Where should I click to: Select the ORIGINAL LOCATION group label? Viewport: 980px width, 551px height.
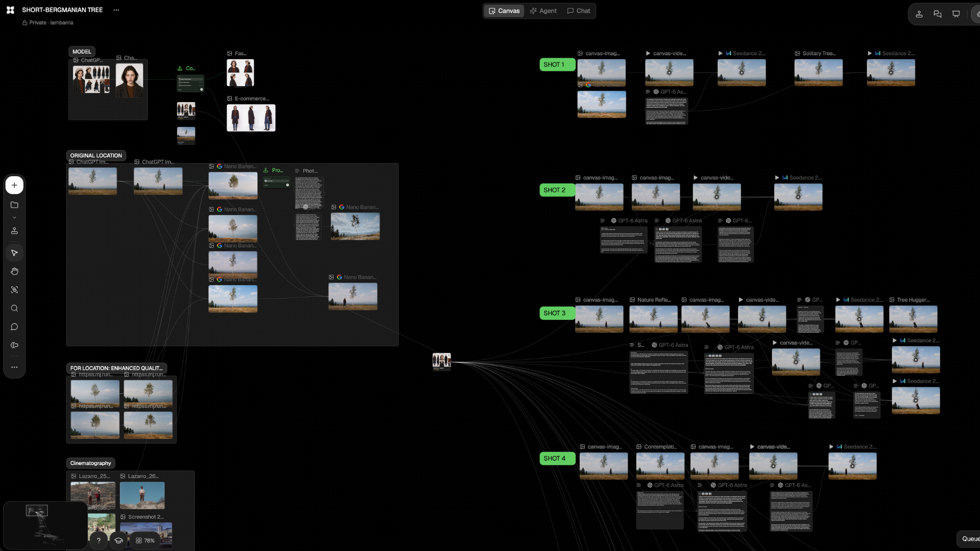click(96, 156)
